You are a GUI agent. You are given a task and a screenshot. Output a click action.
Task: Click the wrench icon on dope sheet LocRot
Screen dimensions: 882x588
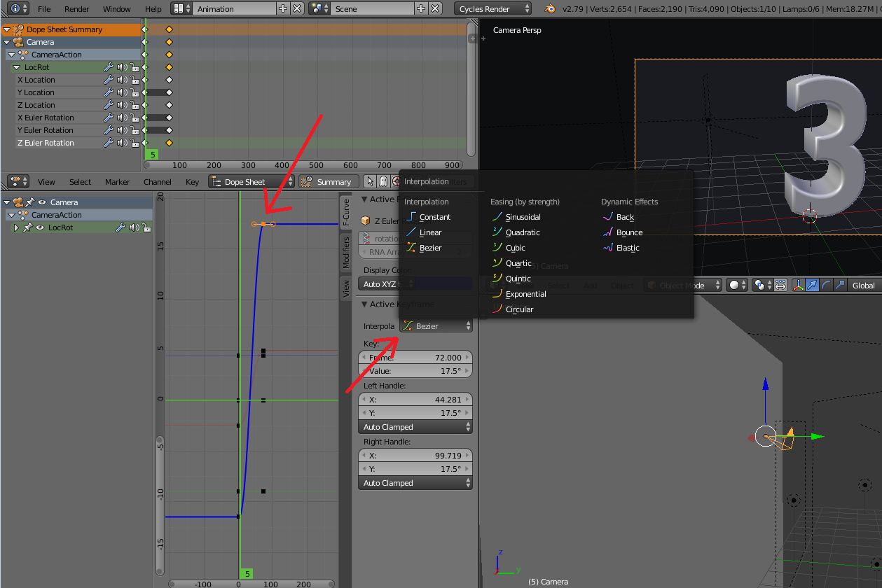tap(109, 67)
